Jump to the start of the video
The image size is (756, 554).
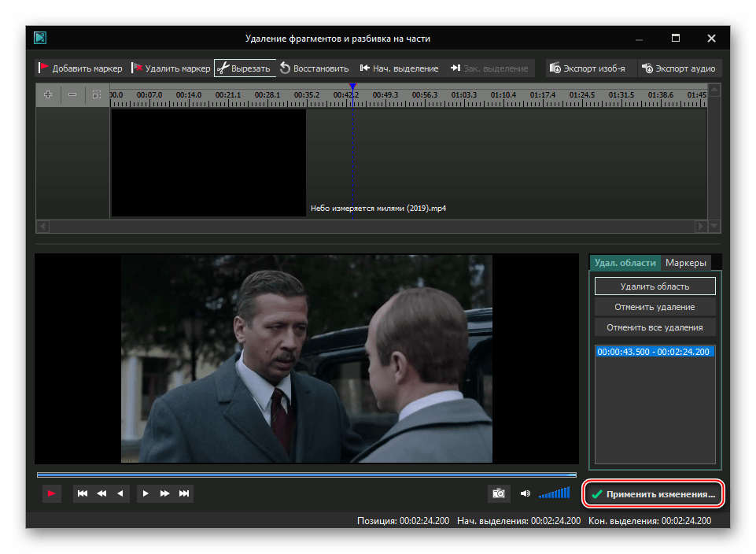pyautogui.click(x=83, y=493)
